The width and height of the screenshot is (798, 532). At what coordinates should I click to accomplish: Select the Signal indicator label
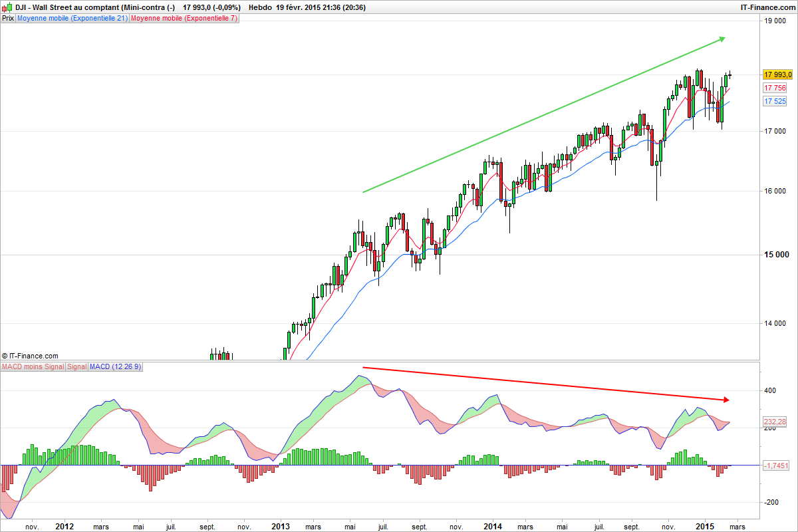[x=76, y=366]
